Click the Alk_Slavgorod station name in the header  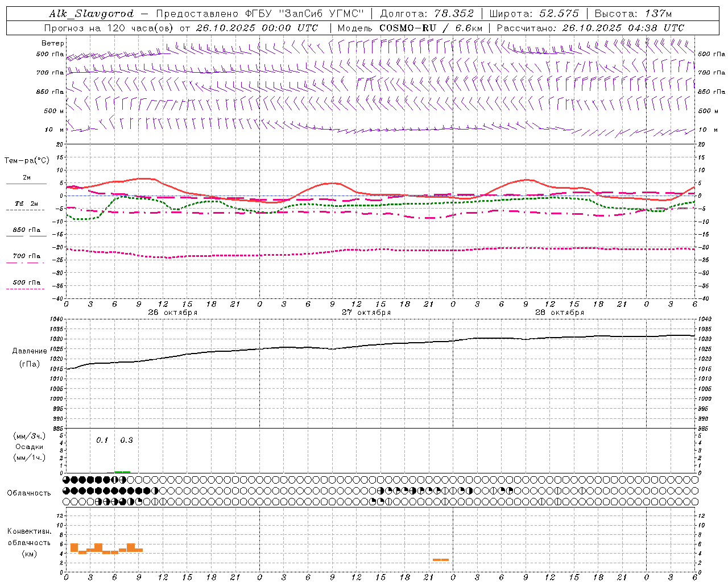(x=91, y=14)
